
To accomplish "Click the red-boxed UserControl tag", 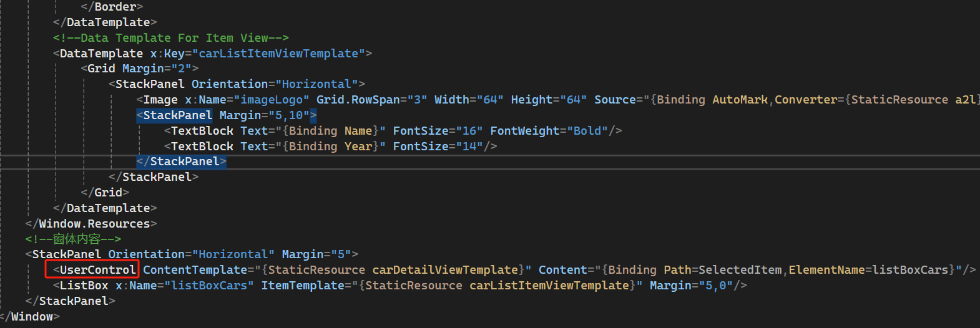I will tap(97, 270).
